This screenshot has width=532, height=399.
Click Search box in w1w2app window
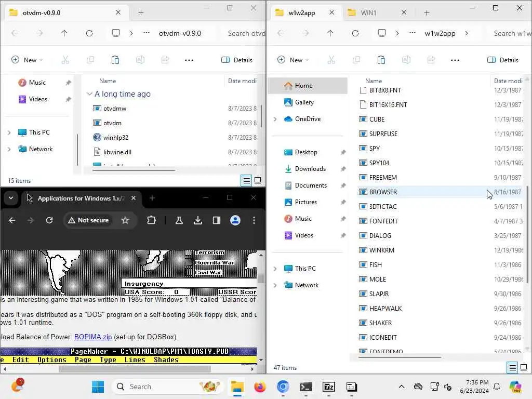(511, 33)
